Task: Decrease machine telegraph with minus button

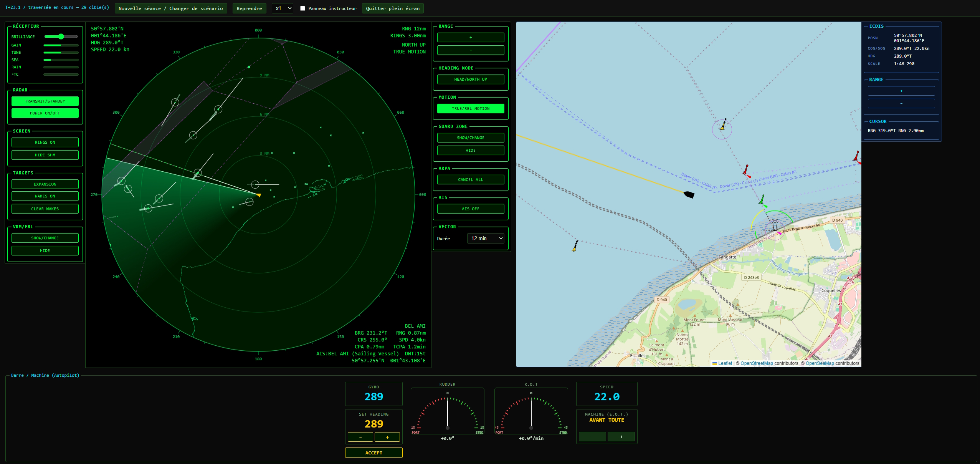Action: (592, 437)
